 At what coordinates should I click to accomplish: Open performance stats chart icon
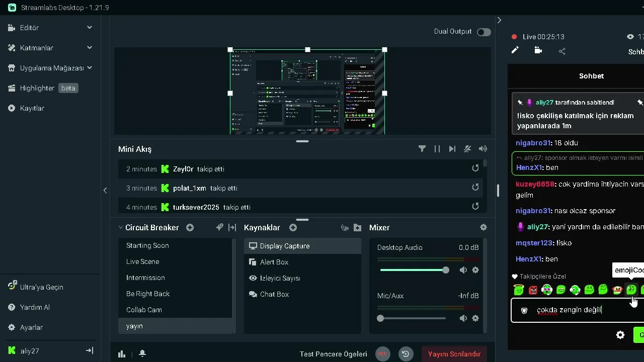[122, 354]
